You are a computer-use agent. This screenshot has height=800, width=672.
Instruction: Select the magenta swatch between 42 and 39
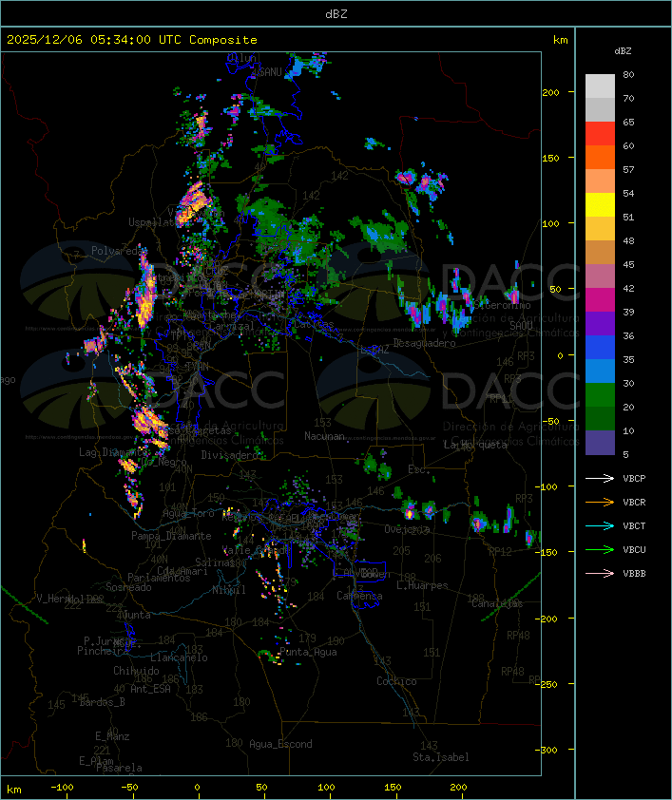[600, 299]
